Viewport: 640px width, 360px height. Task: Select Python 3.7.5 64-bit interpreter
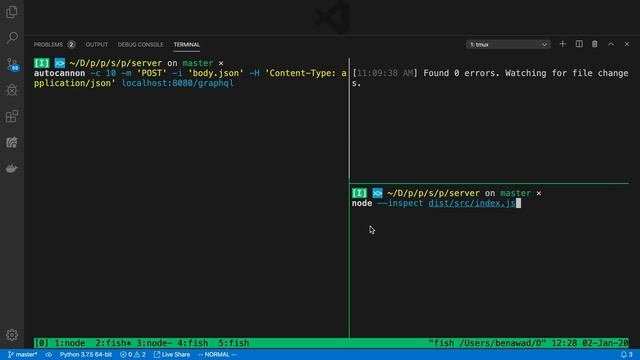coord(86,355)
